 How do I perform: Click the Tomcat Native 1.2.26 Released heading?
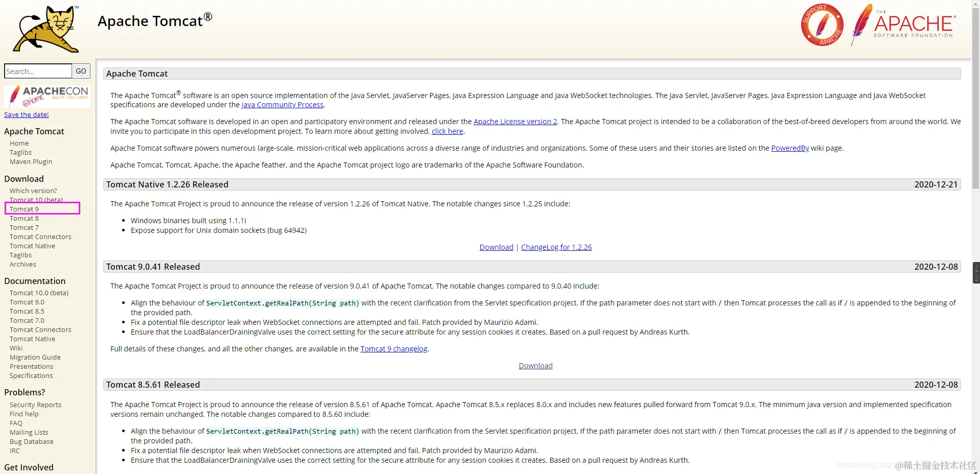pos(167,184)
